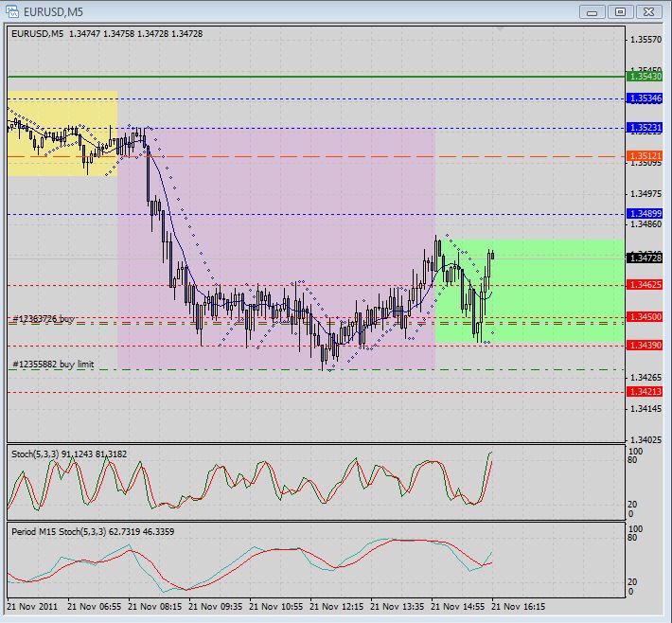The image size is (672, 623).
Task: Maximize the EURUSD,M5 chart window
Action: pos(620,12)
